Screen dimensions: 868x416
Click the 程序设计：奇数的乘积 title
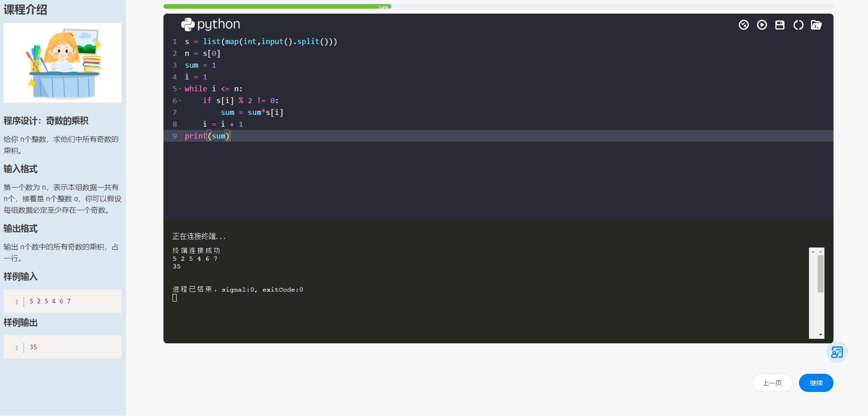(x=46, y=121)
